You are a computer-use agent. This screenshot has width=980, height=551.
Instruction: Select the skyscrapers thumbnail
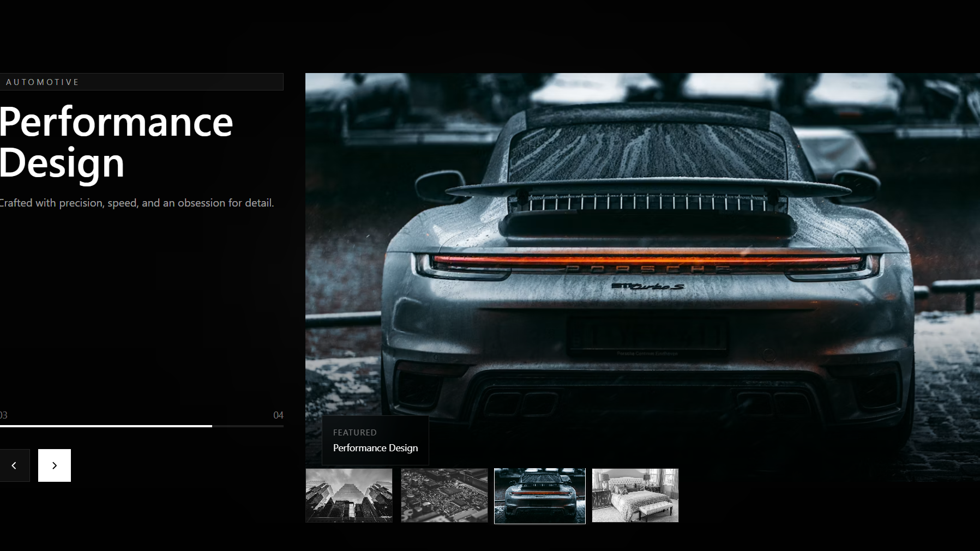click(x=349, y=495)
